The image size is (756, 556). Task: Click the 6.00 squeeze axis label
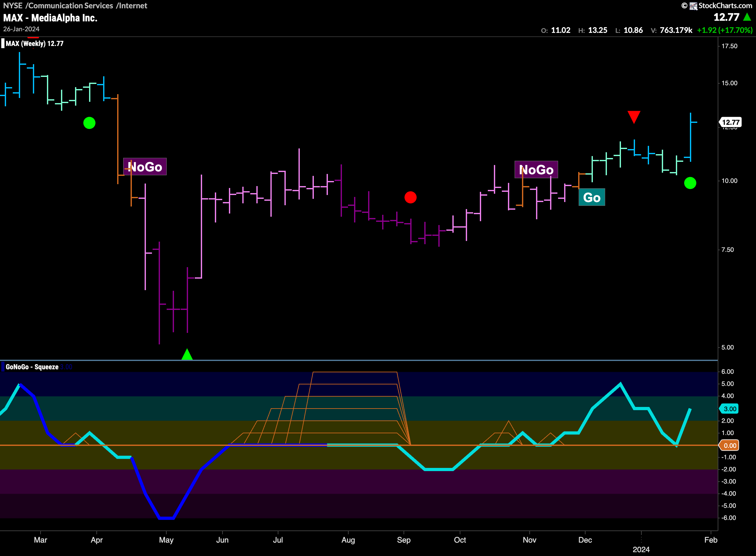[727, 372]
